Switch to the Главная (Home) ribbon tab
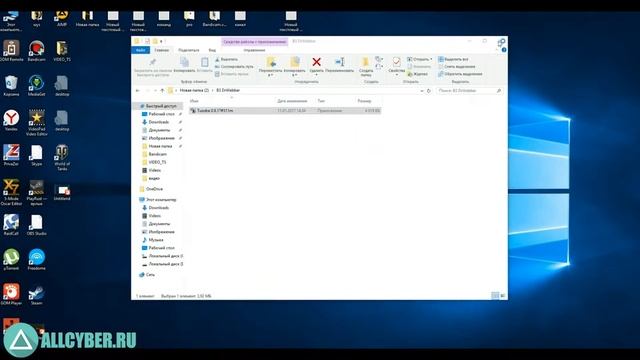This screenshot has height=360, width=640. 162,50
